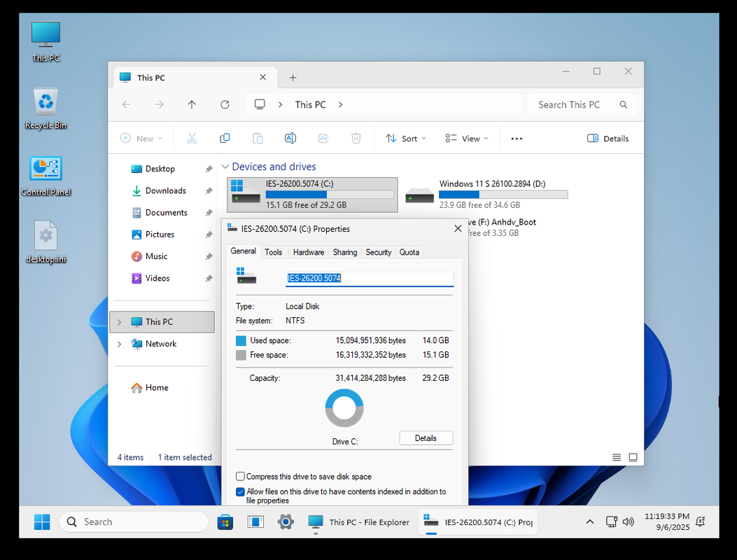Add a new File Explorer tab
The width and height of the screenshot is (737, 560).
[293, 78]
